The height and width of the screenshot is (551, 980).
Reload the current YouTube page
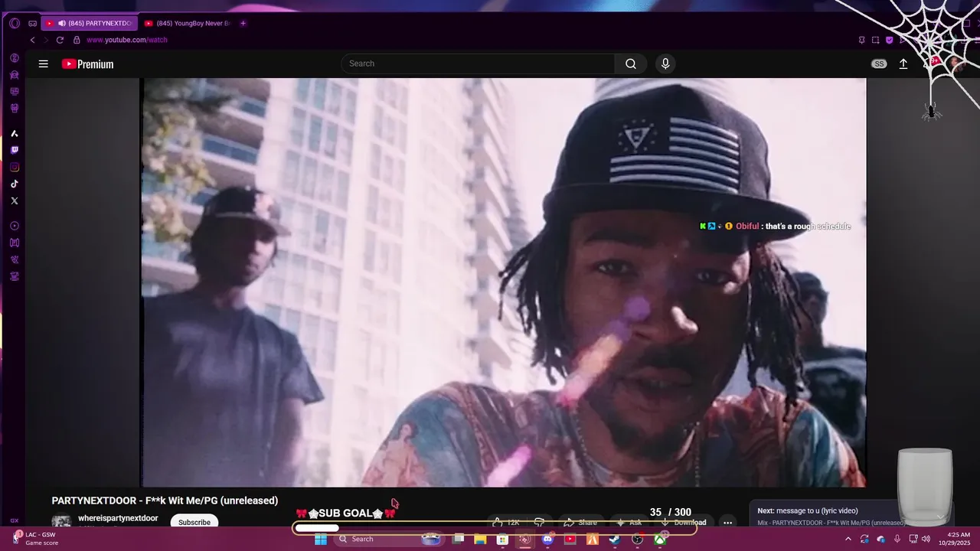click(x=60, y=40)
